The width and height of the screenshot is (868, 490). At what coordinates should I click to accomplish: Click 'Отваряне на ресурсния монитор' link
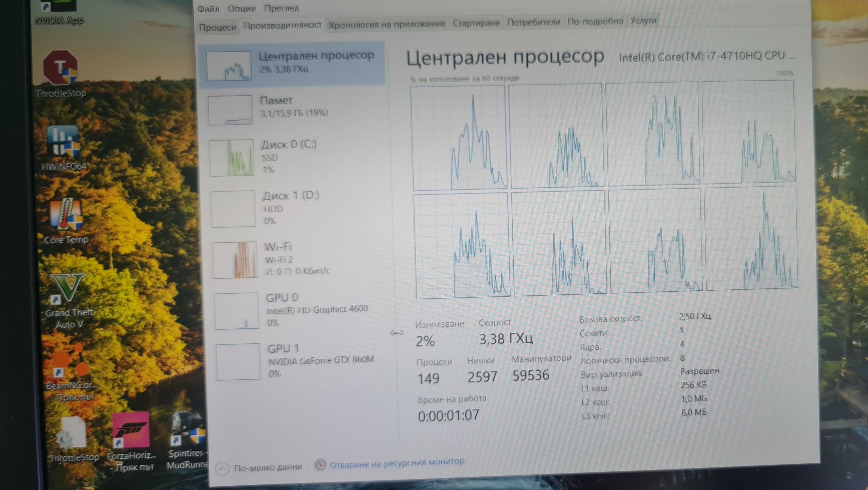pos(397,463)
